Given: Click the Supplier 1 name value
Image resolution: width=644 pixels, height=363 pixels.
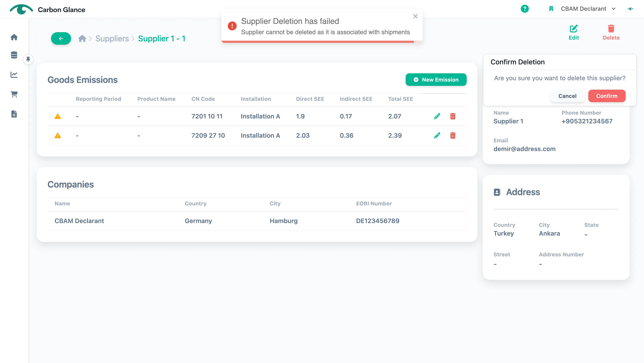Looking at the screenshot, I should click(508, 121).
